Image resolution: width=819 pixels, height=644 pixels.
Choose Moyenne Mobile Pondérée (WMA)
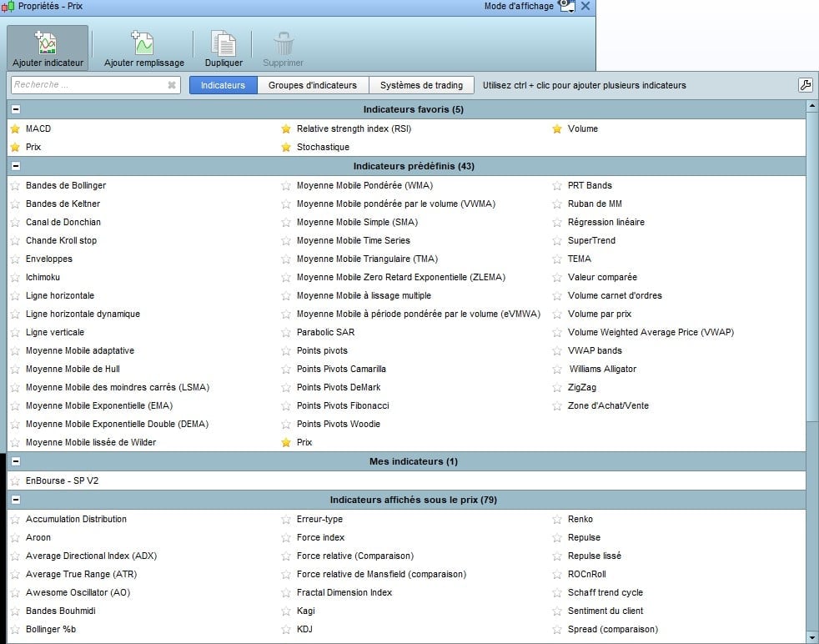coord(364,185)
